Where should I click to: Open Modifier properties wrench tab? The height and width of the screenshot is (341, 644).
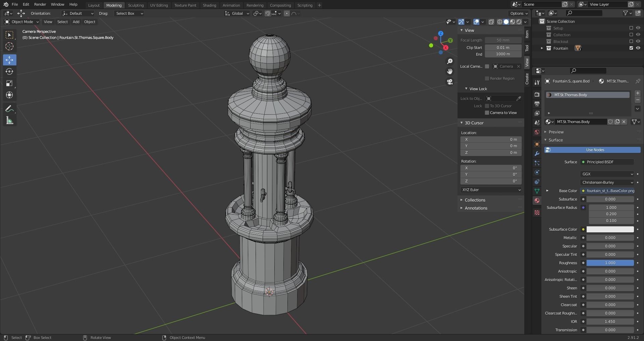[x=537, y=154]
